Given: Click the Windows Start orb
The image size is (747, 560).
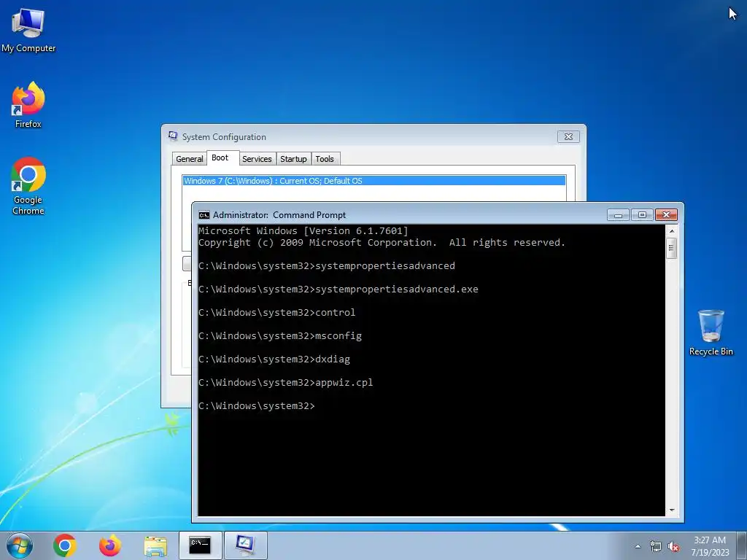Looking at the screenshot, I should point(20,545).
